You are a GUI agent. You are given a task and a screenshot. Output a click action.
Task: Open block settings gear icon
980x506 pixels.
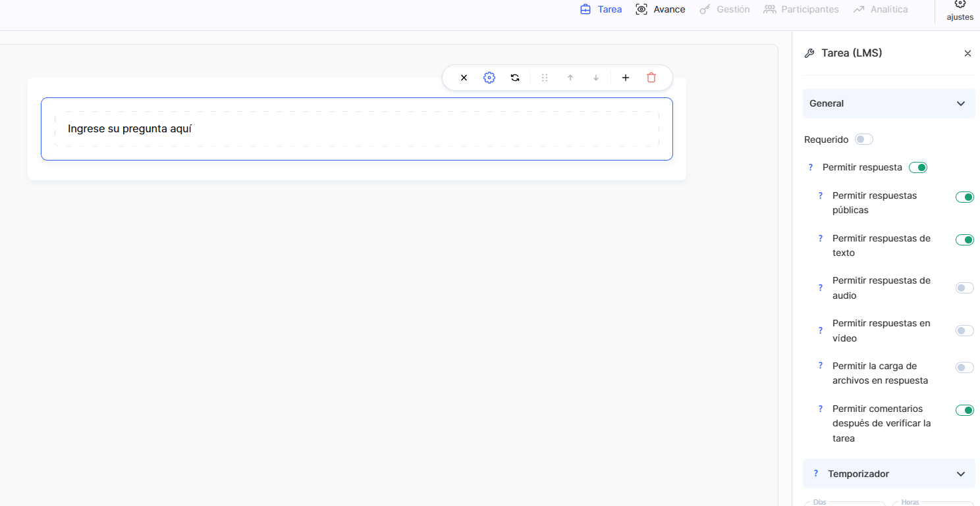point(489,78)
